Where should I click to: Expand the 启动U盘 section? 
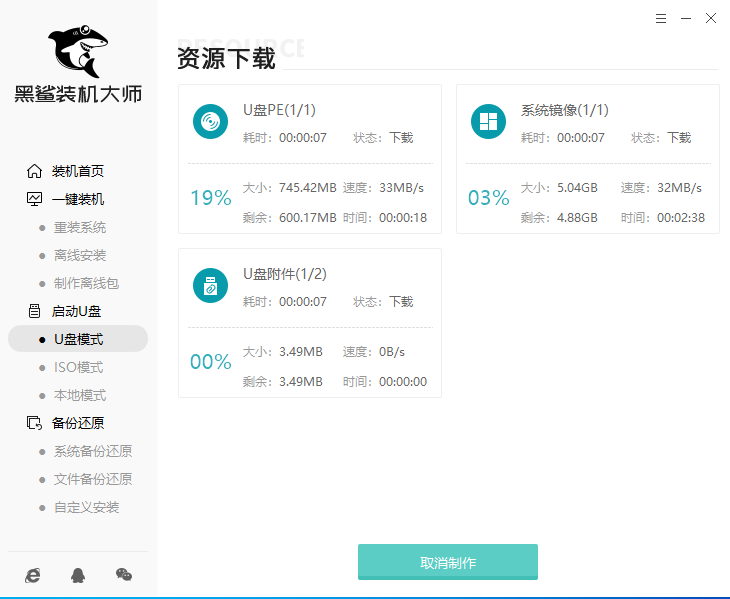click(77, 311)
